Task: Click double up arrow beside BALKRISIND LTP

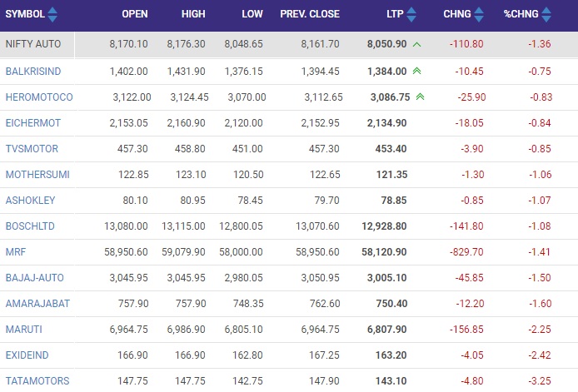Action: coord(416,71)
